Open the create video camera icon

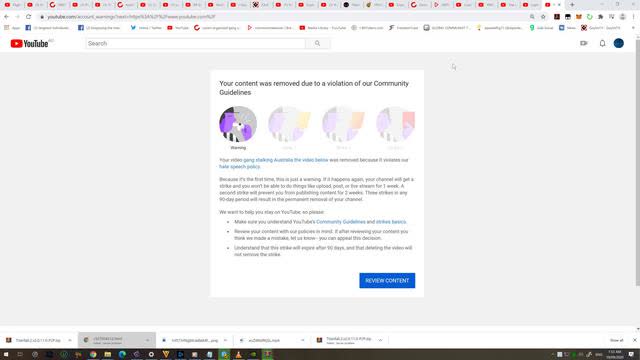[x=584, y=43]
